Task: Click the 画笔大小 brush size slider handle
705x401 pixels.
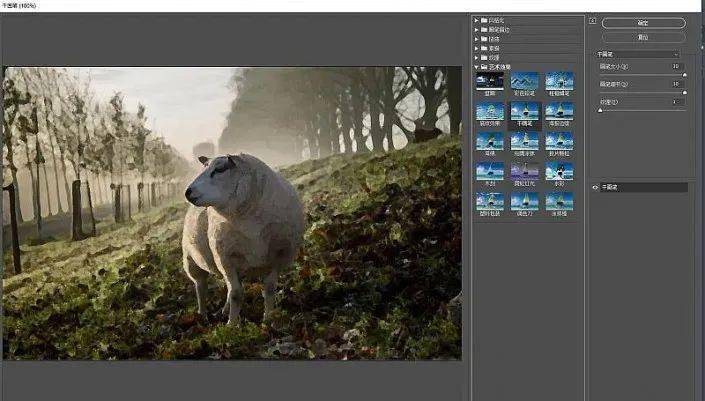Action: pyautogui.click(x=684, y=75)
